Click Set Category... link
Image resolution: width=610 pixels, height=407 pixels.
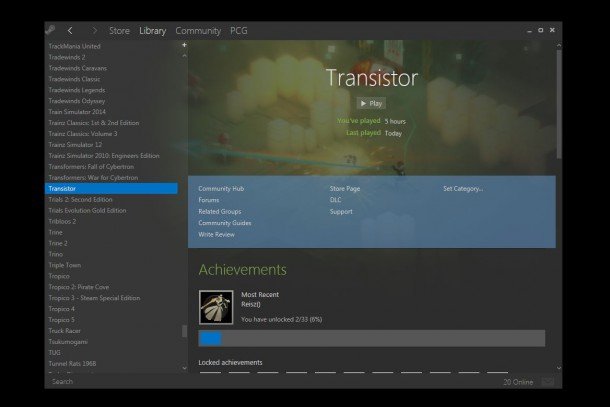pos(463,189)
